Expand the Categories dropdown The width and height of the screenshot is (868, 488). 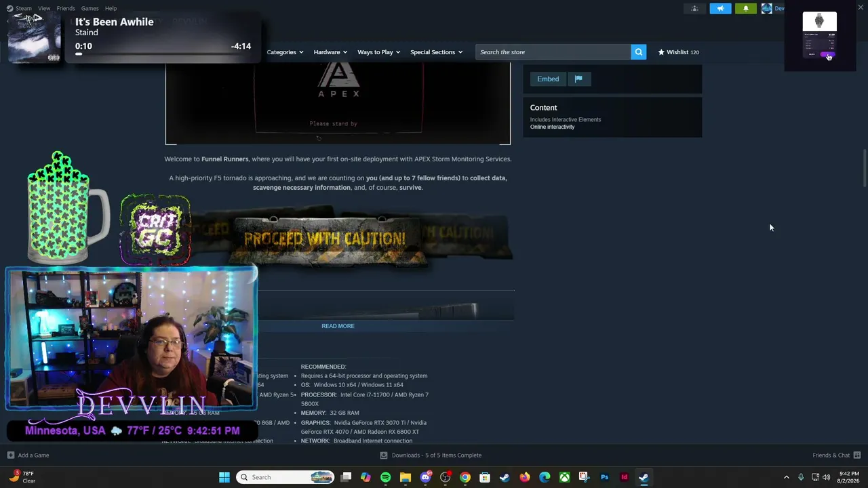(285, 52)
